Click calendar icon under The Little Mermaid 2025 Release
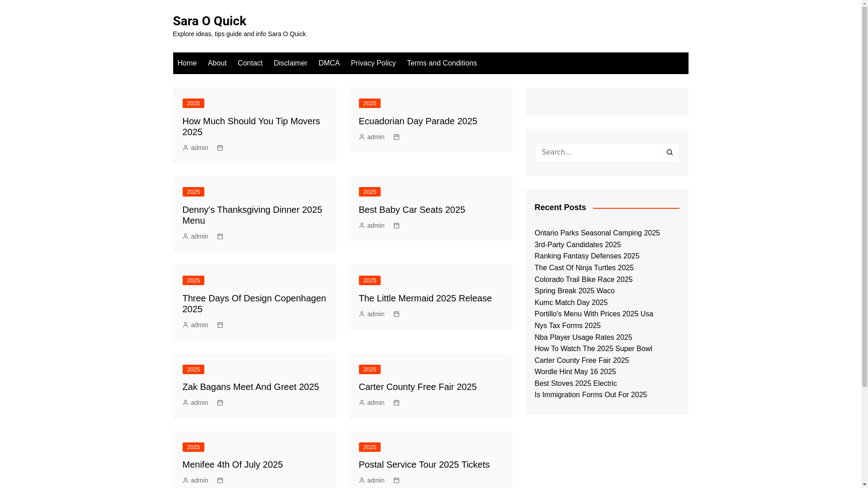 tap(396, 314)
